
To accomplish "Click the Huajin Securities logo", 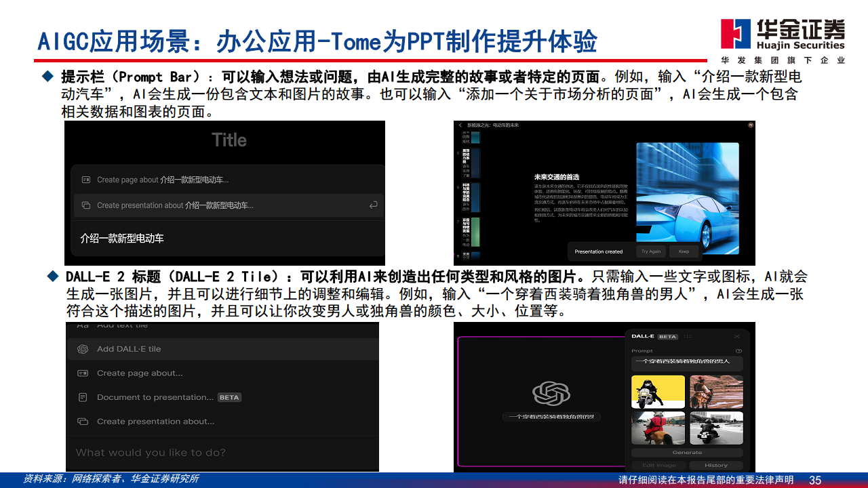I will pos(782,41).
